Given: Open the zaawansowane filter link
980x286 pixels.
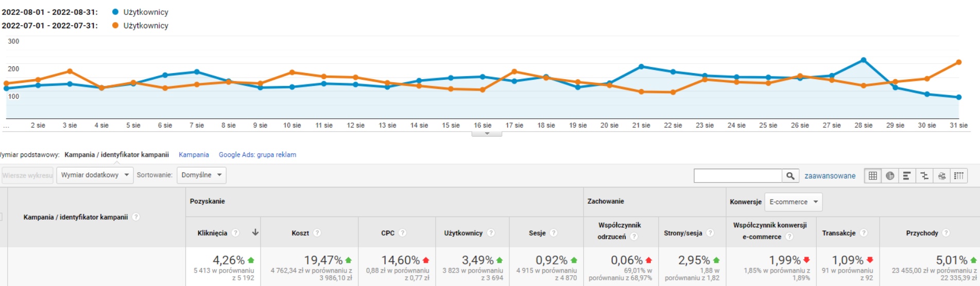Looking at the screenshot, I should tap(830, 176).
